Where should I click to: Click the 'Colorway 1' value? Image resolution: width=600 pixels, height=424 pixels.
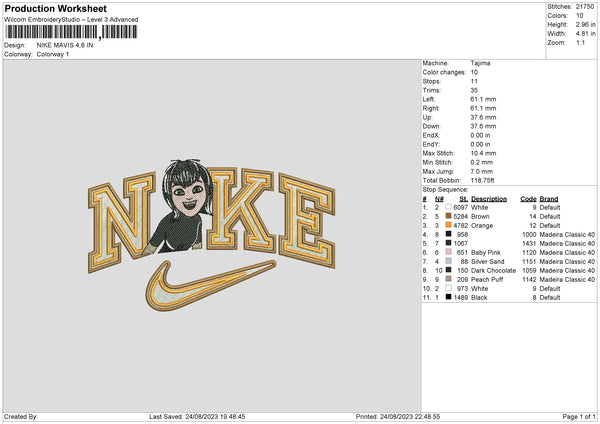coord(53,54)
